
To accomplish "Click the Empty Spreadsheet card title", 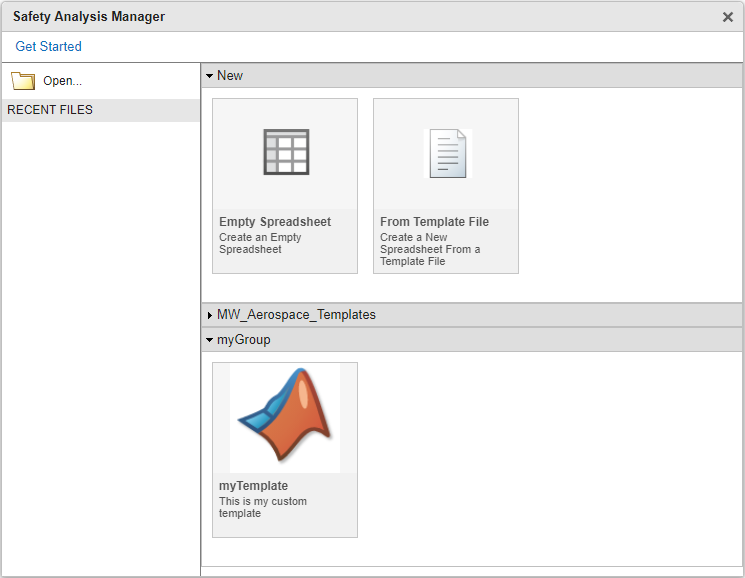I will click(275, 222).
